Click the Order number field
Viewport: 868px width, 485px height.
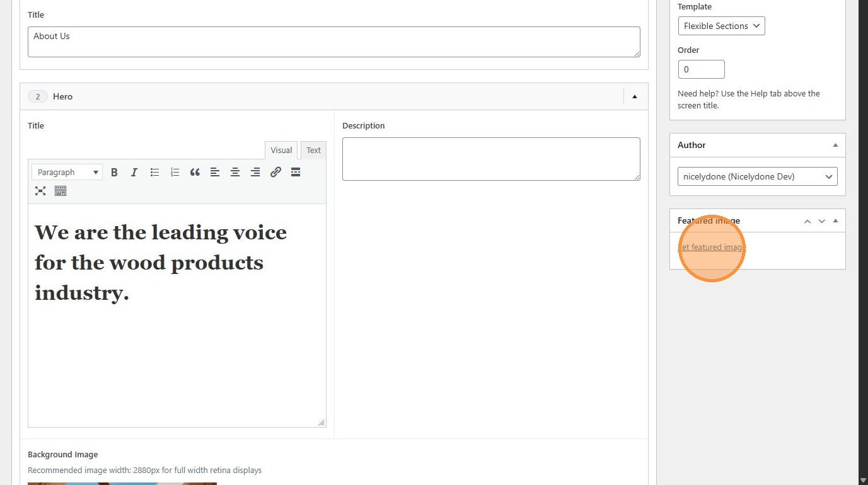pos(702,69)
